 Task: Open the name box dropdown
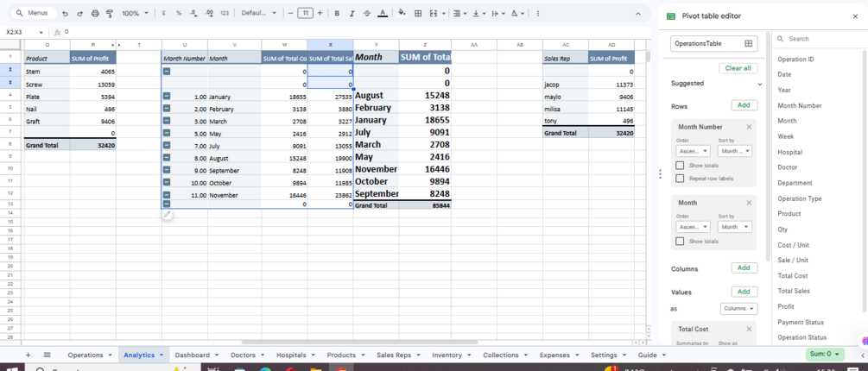pyautogui.click(x=41, y=33)
